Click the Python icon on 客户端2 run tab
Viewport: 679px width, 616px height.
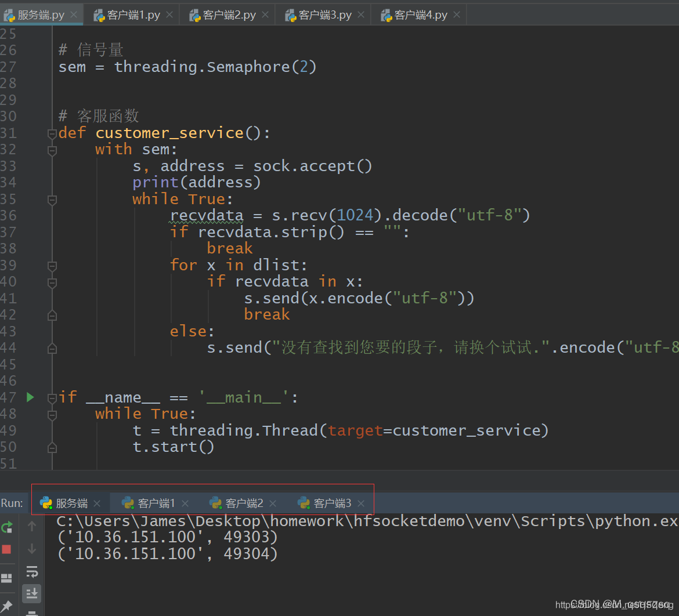[x=216, y=502]
